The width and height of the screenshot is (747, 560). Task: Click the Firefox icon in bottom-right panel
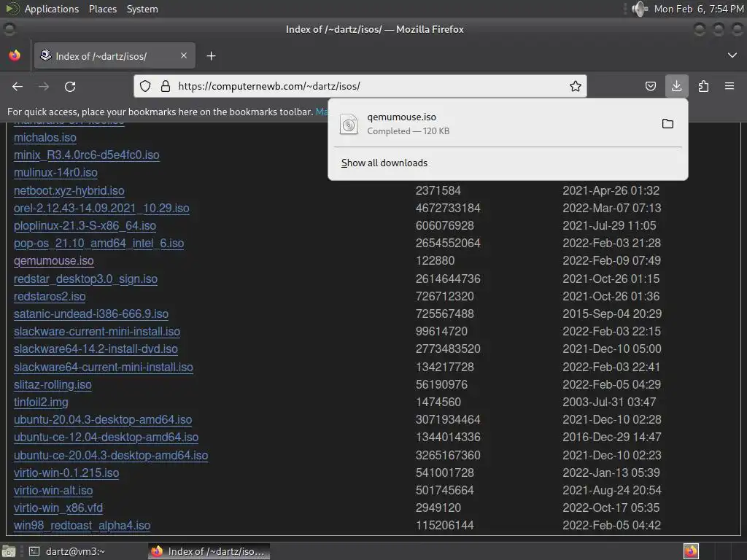click(691, 551)
